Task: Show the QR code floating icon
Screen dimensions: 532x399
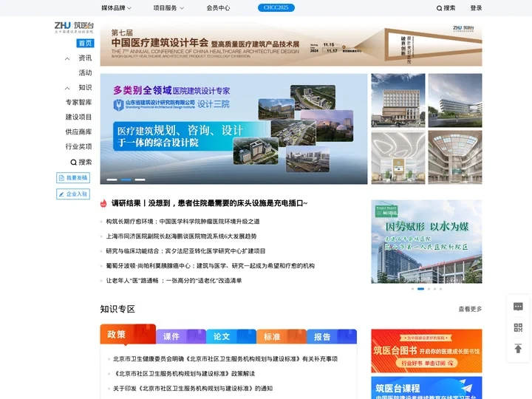Action: [518, 327]
